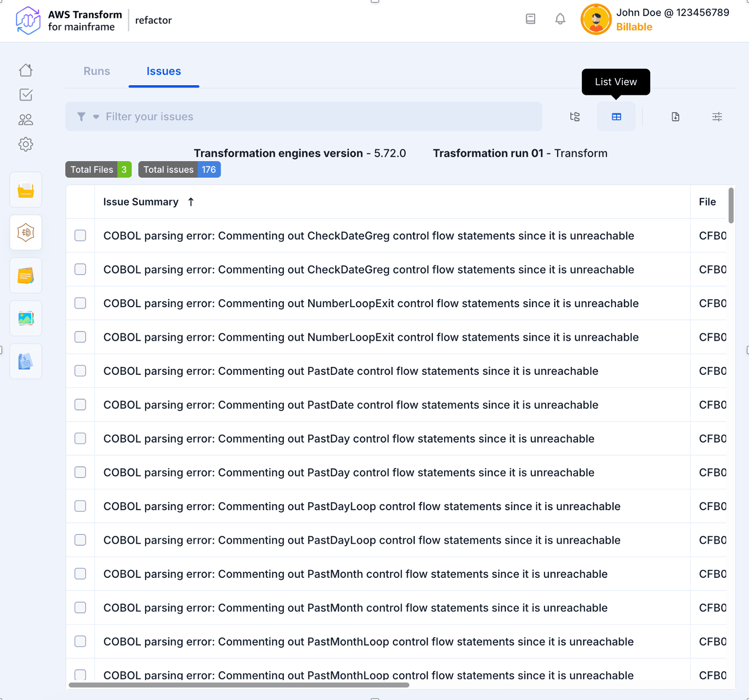Sort by Issue Summary column arrow
This screenshot has height=700, width=749.
click(x=191, y=202)
